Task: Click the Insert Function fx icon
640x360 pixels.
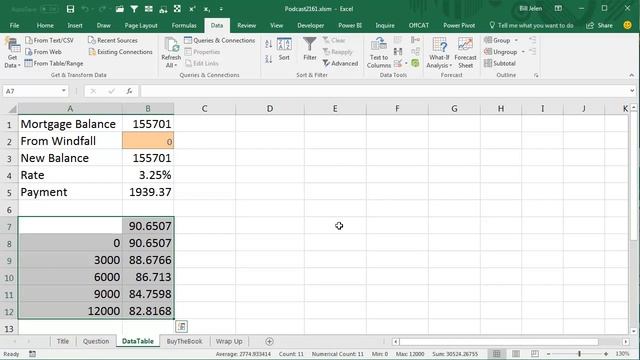Action: coord(129,91)
